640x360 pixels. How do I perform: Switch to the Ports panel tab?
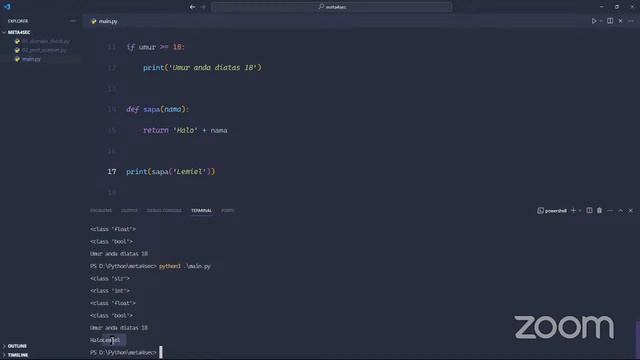point(228,211)
